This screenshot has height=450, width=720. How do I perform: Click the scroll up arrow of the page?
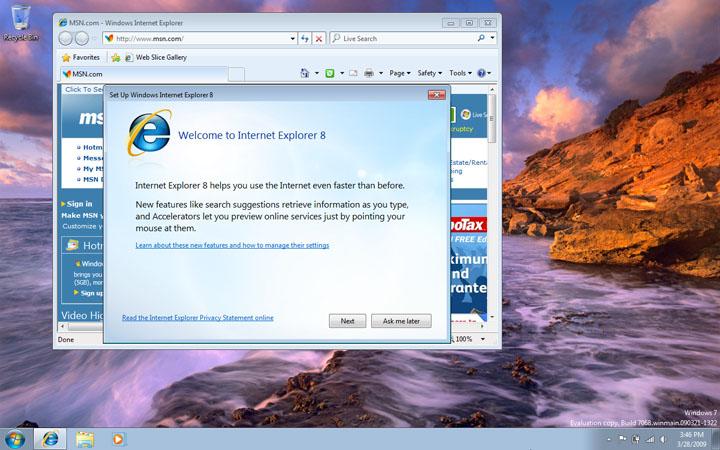point(492,89)
